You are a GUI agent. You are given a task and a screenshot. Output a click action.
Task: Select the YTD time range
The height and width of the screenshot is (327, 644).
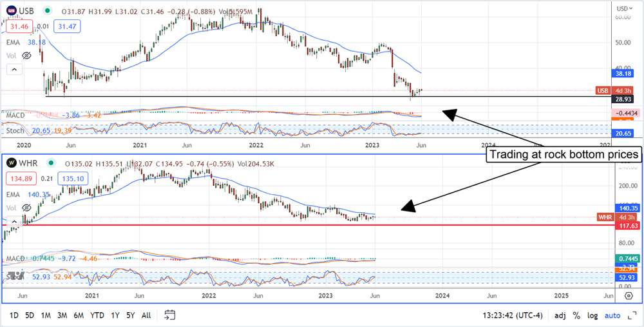tap(97, 315)
